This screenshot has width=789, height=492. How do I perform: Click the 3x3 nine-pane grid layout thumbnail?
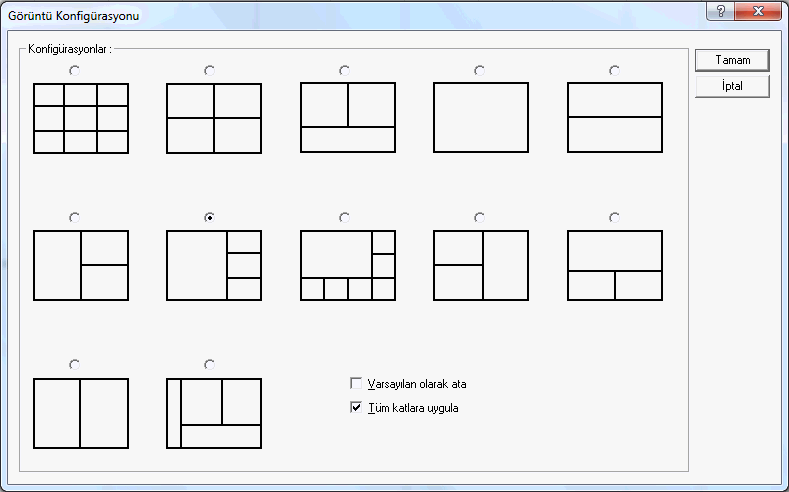[x=81, y=118]
